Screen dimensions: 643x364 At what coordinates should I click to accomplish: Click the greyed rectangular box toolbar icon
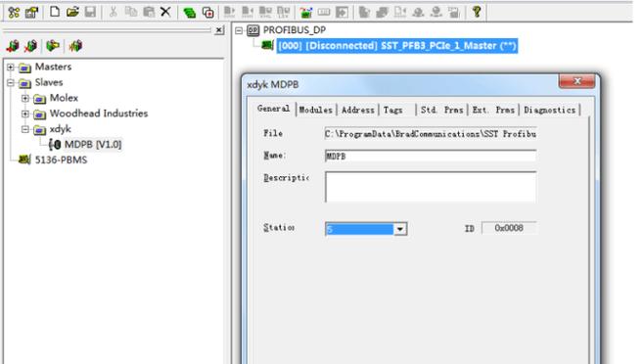[324, 13]
